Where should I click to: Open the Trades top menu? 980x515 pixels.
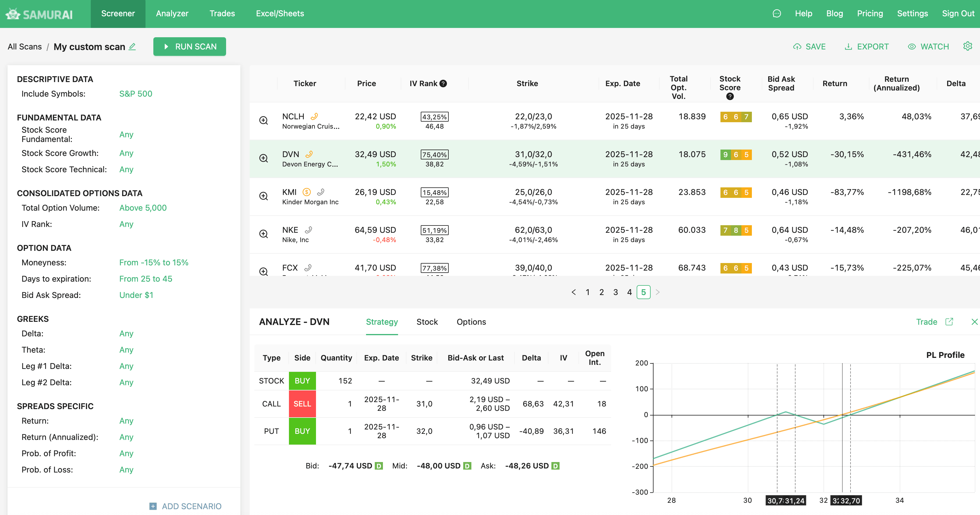222,14
